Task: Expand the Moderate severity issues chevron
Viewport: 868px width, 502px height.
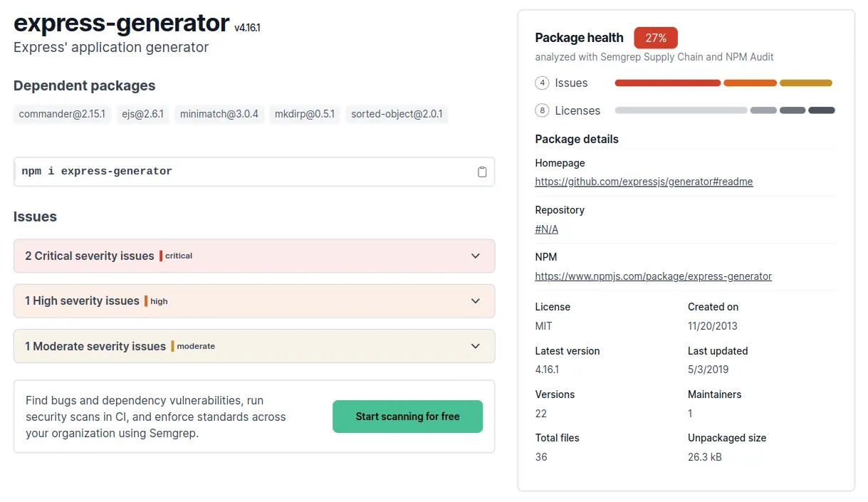Action: (x=476, y=346)
